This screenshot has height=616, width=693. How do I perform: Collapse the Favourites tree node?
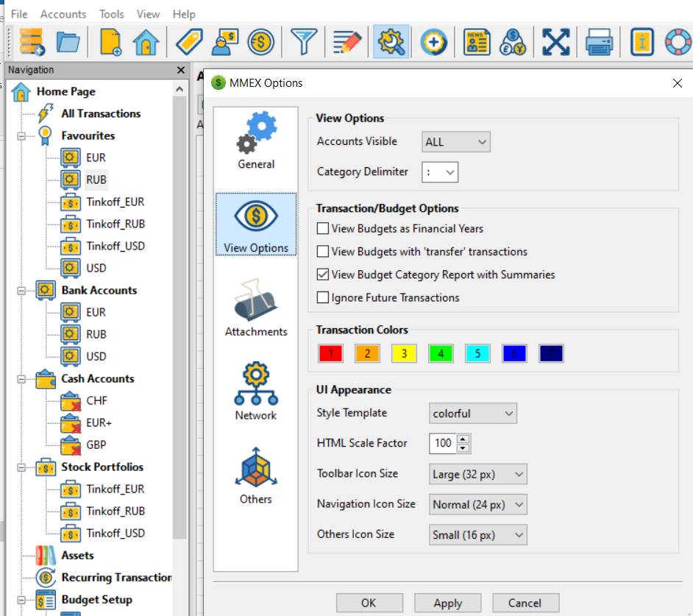point(21,136)
